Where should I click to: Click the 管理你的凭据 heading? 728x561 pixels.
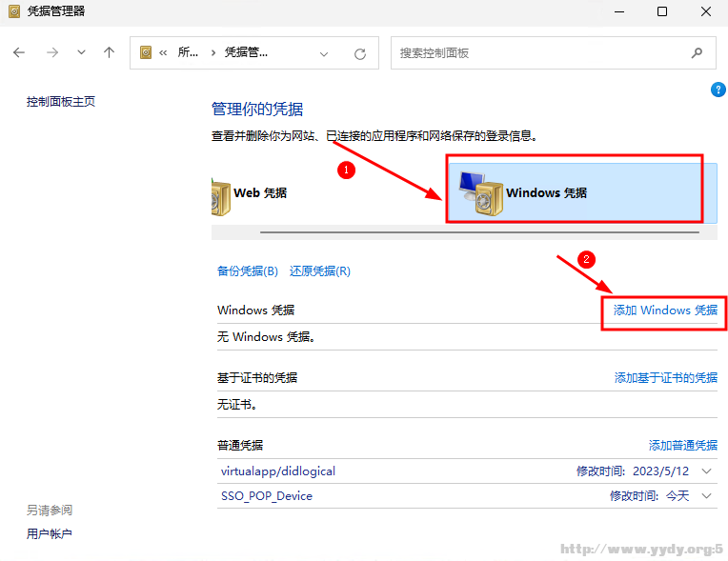coord(257,109)
